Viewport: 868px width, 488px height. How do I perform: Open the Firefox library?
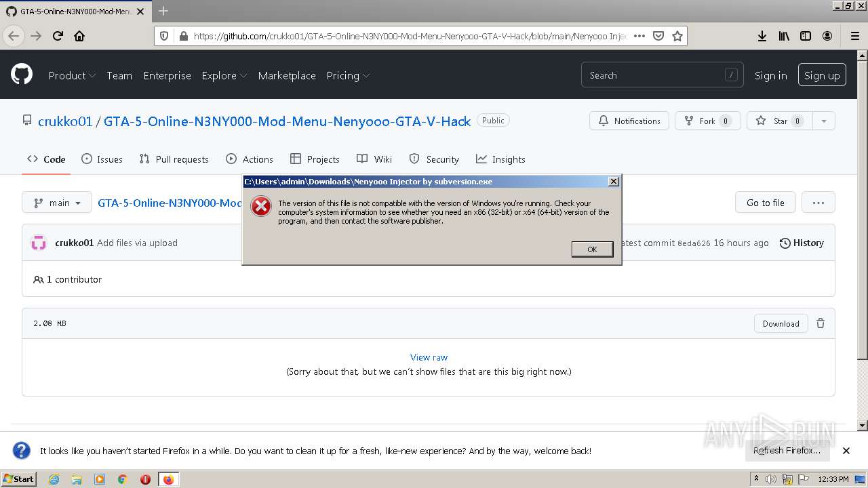click(x=784, y=36)
